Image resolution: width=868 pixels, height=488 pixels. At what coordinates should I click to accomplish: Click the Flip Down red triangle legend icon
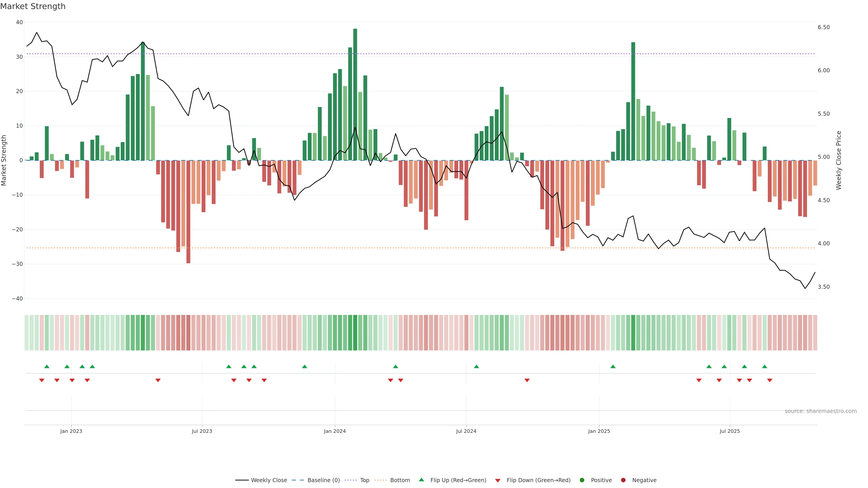498,480
